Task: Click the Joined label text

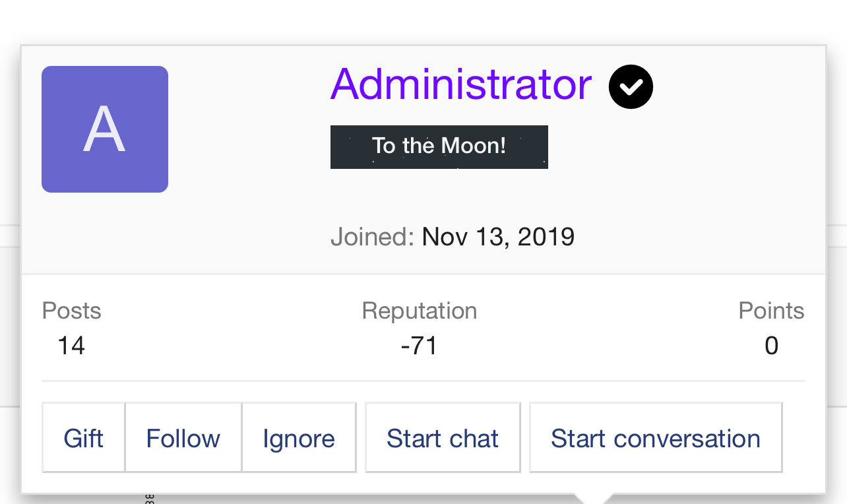Action: [x=373, y=236]
